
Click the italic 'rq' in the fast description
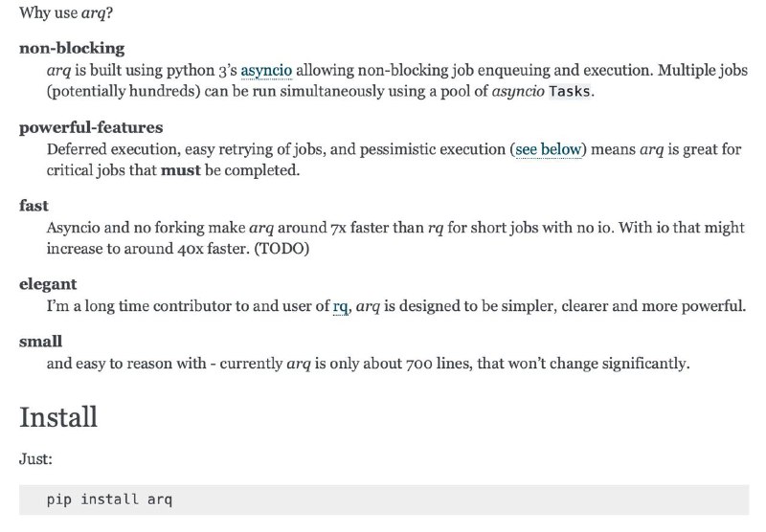(436, 229)
